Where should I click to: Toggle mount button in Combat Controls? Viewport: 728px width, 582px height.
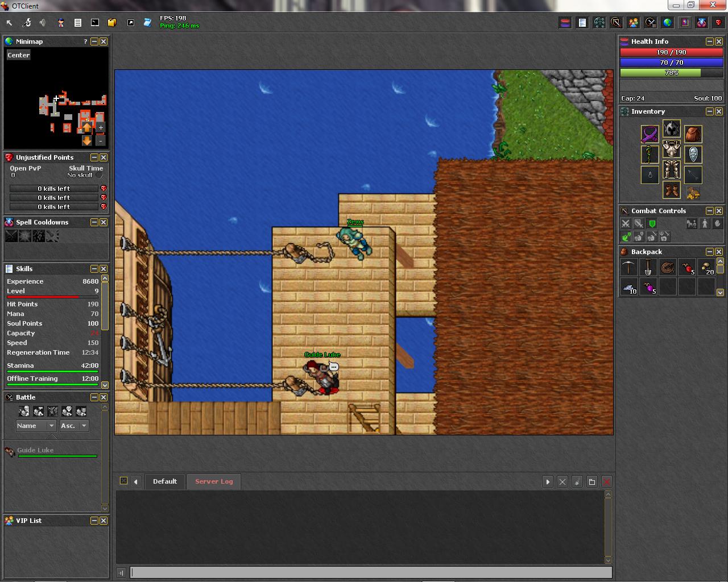tap(692, 224)
